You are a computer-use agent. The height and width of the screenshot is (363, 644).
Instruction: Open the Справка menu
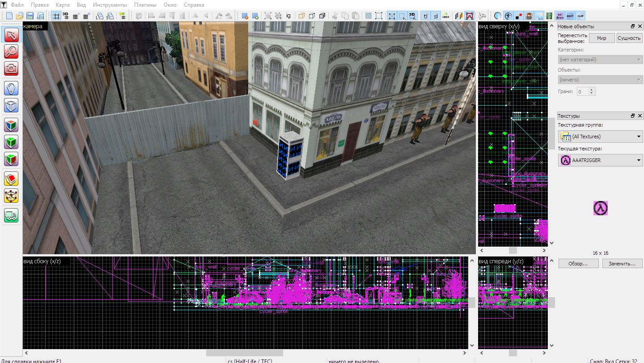pyautogui.click(x=194, y=5)
